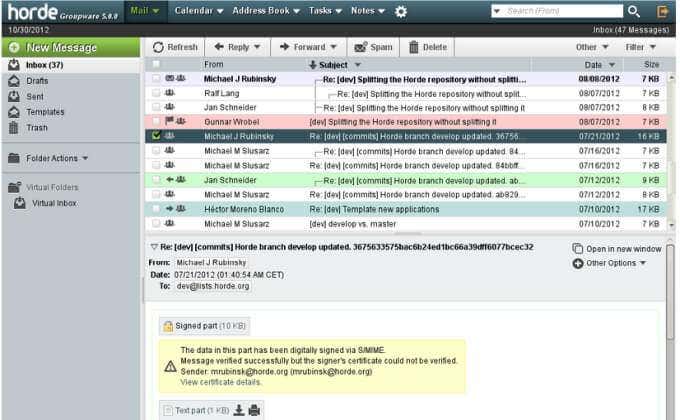
Task: Click the Refresh toolbar icon
Action: (x=158, y=47)
